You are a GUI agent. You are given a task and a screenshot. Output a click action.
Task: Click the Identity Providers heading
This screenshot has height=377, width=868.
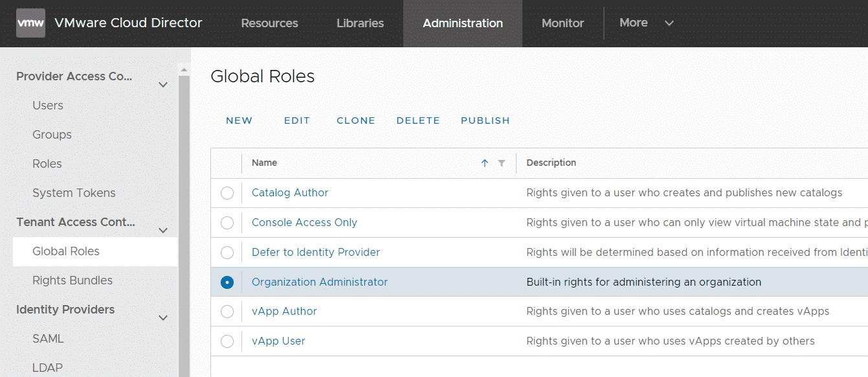[x=65, y=310]
